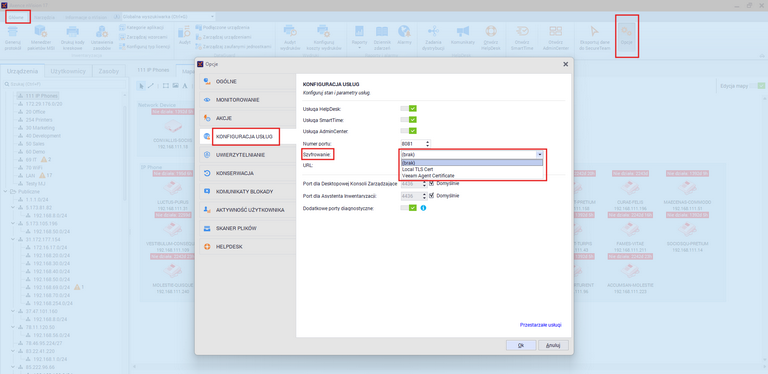This screenshot has height=374, width=768.
Task: Click Zarządzaj wzorcami ribbon item
Action: [143, 37]
